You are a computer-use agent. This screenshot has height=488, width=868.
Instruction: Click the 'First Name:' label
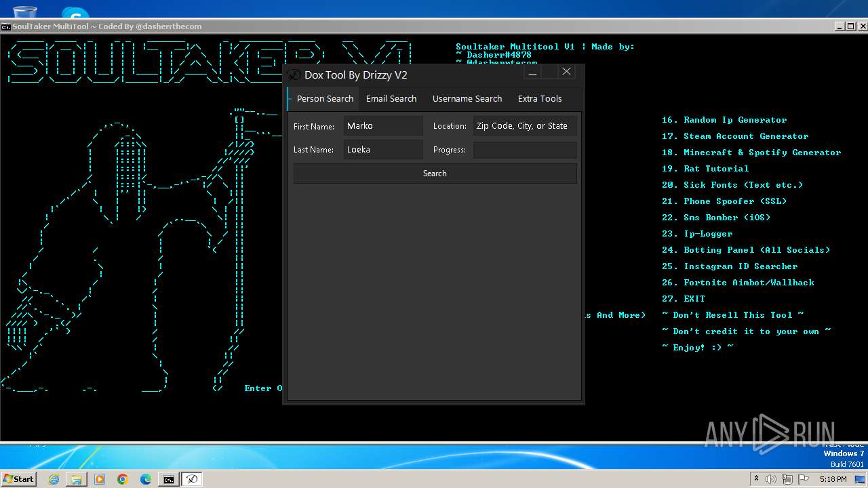coord(314,127)
